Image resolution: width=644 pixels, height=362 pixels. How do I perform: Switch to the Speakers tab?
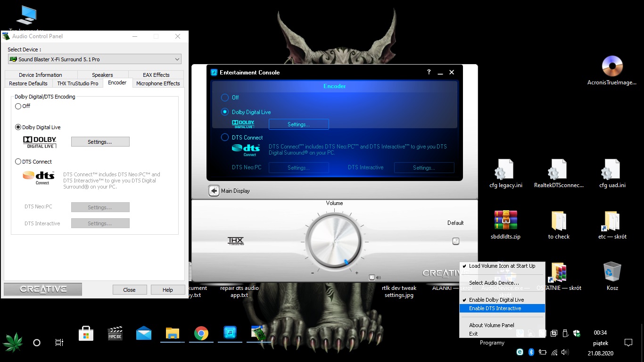tap(102, 75)
